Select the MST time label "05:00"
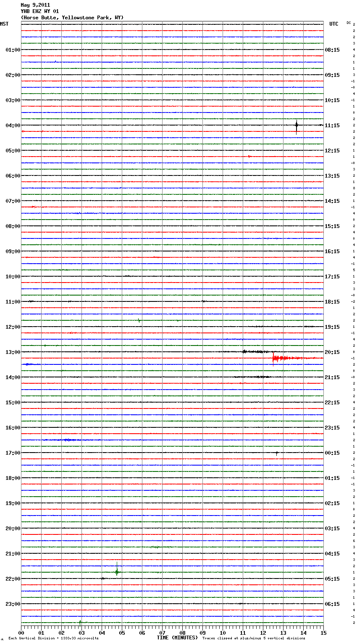This screenshot has width=357, height=644. pyautogui.click(x=13, y=151)
